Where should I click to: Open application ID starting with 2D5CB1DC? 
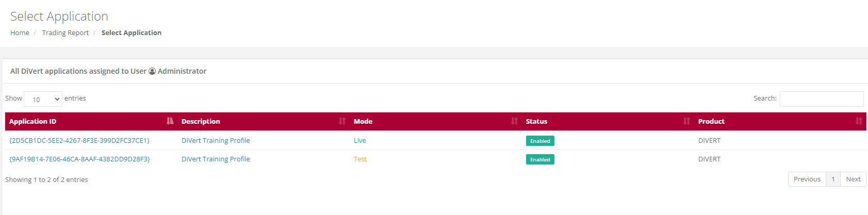coord(79,140)
